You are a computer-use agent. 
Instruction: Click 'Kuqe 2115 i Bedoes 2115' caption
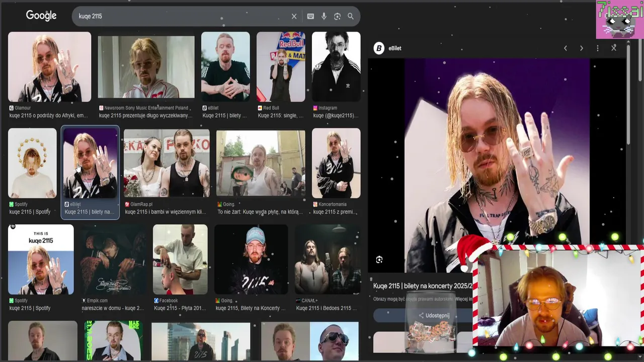(327, 308)
